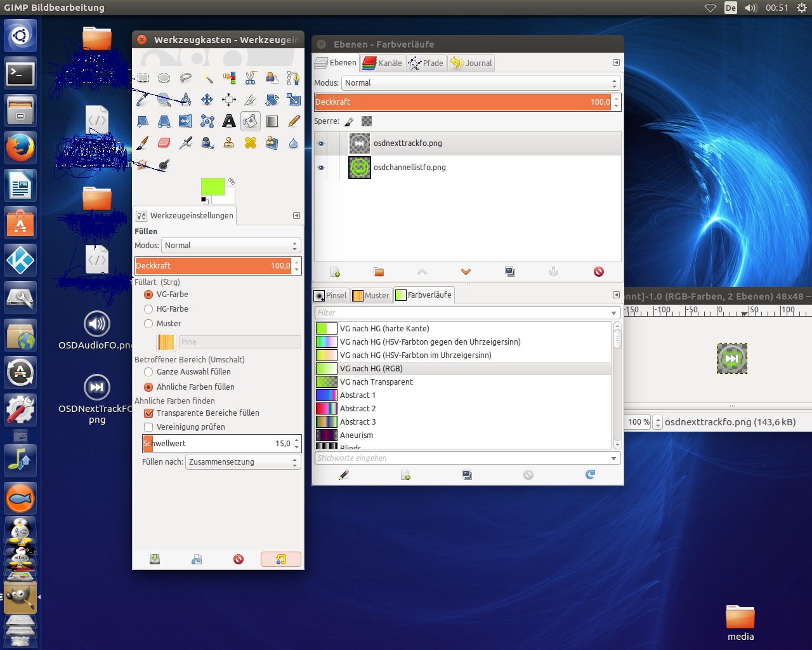Switch to the Pfade tab
Screen dimensions: 812x650
[x=426, y=63]
